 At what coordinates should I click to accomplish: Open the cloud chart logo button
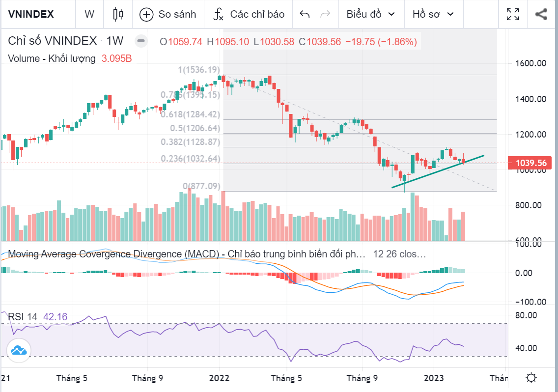pyautogui.click(x=19, y=351)
